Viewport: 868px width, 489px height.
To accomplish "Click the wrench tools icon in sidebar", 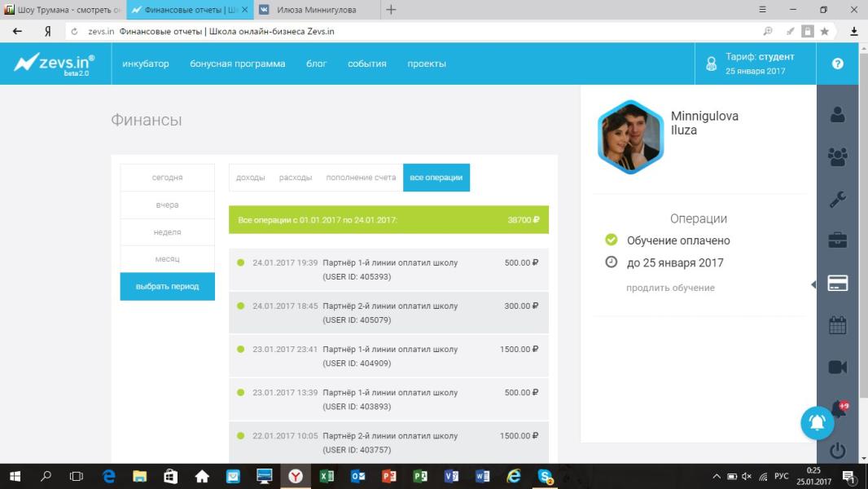I will pyautogui.click(x=837, y=199).
